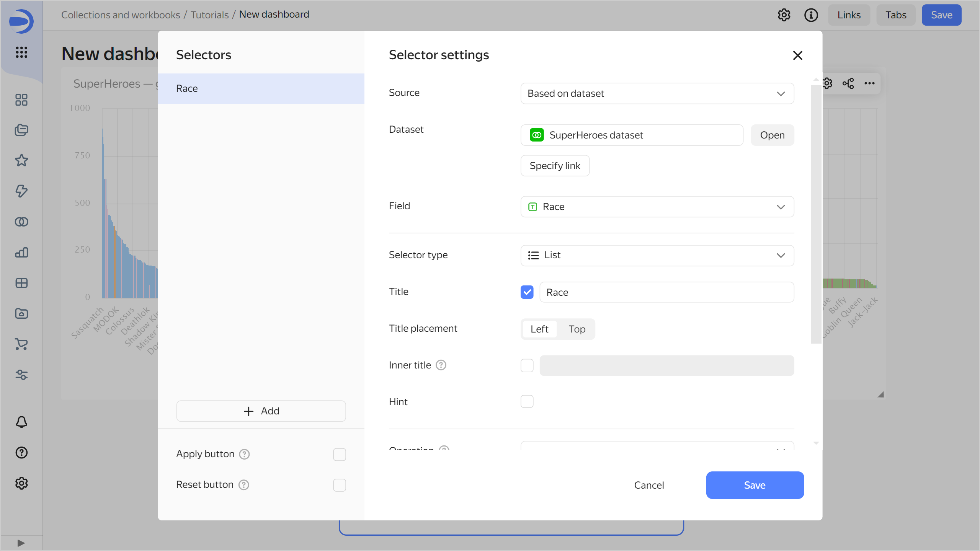Image resolution: width=980 pixels, height=551 pixels.
Task: Enable the Inner title checkbox
Action: (x=527, y=365)
